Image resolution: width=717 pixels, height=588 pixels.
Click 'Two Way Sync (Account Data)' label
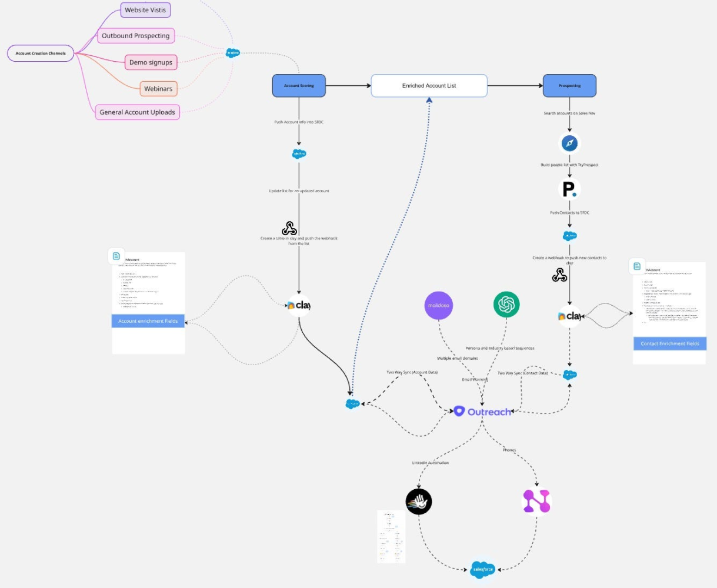click(412, 372)
